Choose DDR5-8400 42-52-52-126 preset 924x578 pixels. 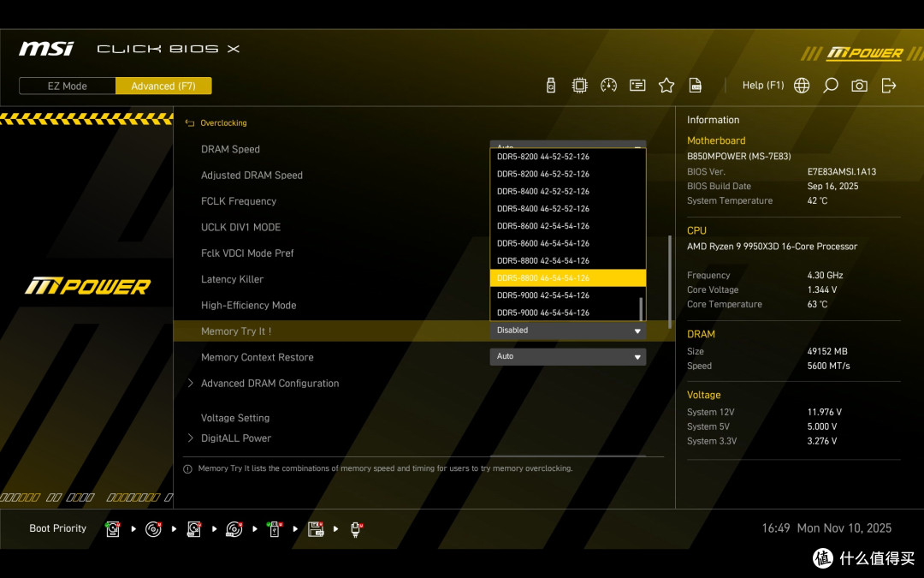568,191
